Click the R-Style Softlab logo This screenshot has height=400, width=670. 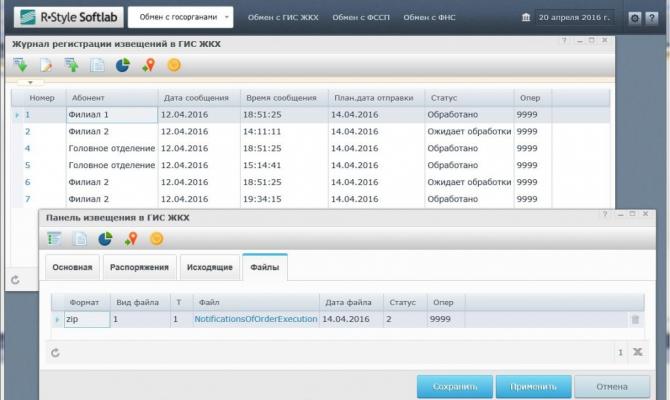coord(68,17)
